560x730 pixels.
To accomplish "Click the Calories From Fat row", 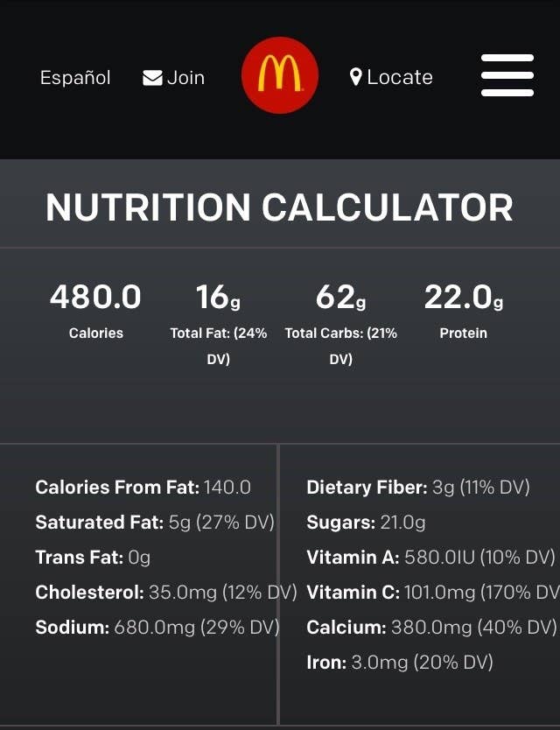I will pyautogui.click(x=143, y=488).
